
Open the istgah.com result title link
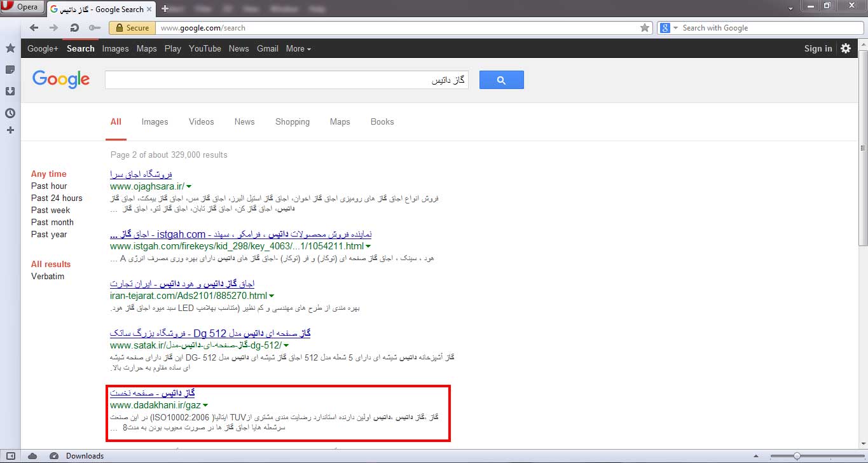[241, 235]
